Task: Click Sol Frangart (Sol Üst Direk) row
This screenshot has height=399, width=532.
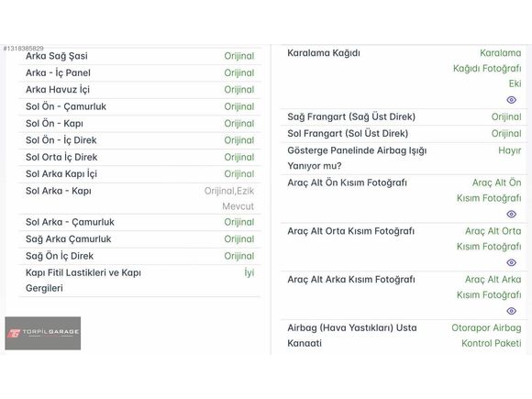Action: tap(404, 134)
